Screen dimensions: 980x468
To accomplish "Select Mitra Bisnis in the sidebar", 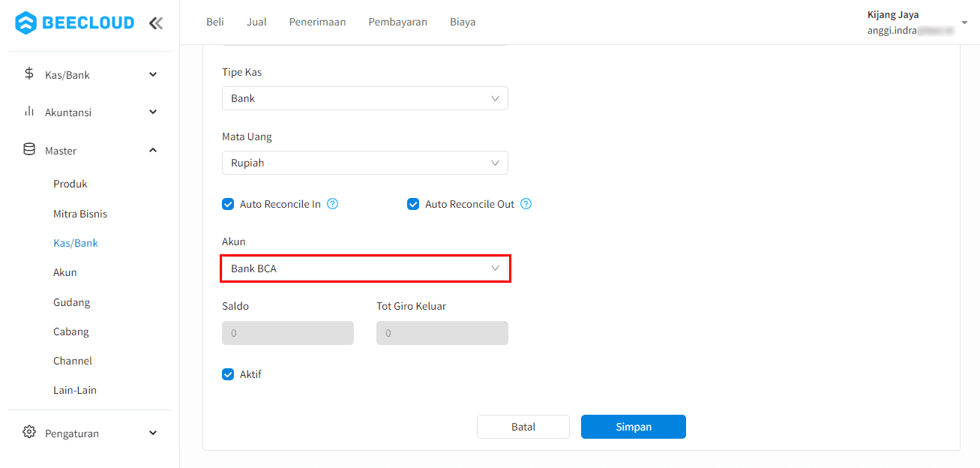I will [80, 214].
